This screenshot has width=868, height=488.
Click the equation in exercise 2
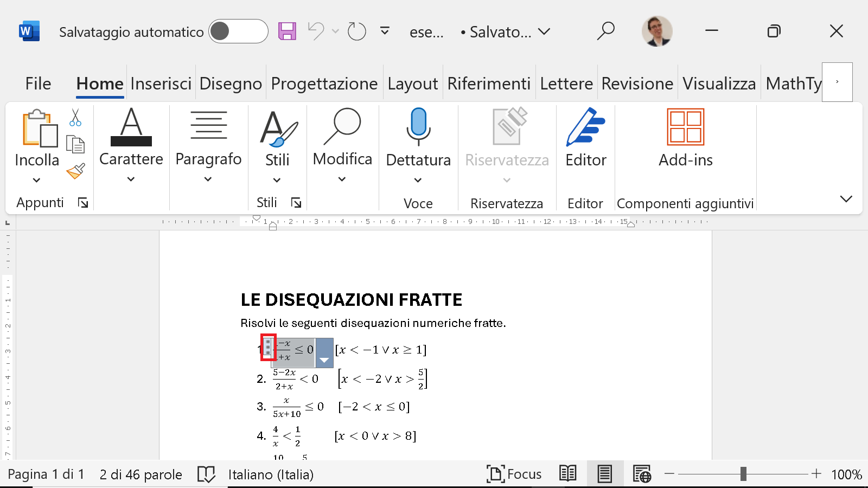[x=296, y=379]
